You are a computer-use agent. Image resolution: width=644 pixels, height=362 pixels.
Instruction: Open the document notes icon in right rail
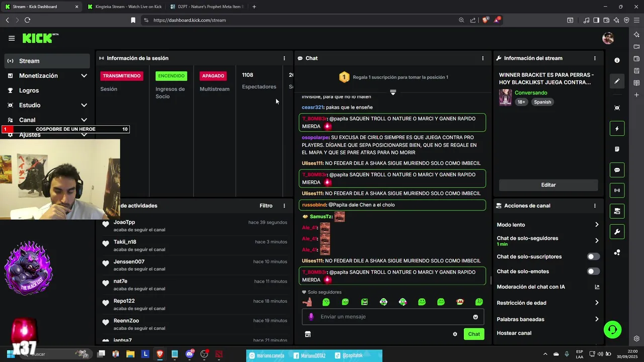(617, 149)
